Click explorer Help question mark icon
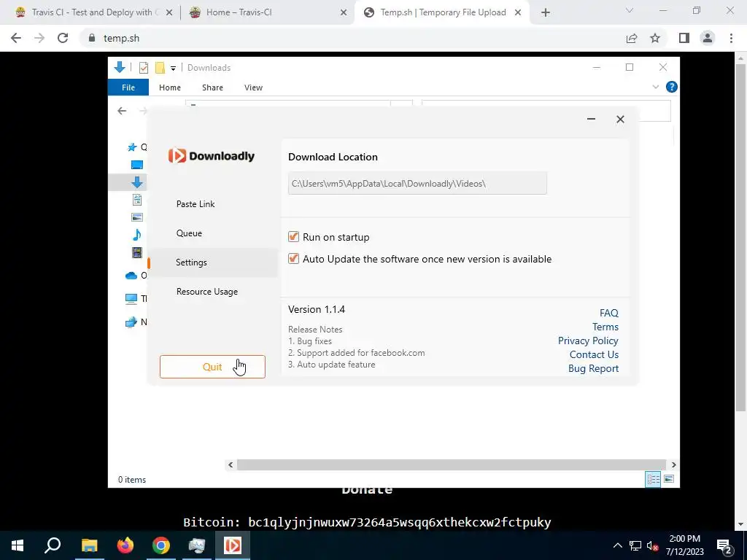The height and width of the screenshot is (560, 747). pos(671,87)
